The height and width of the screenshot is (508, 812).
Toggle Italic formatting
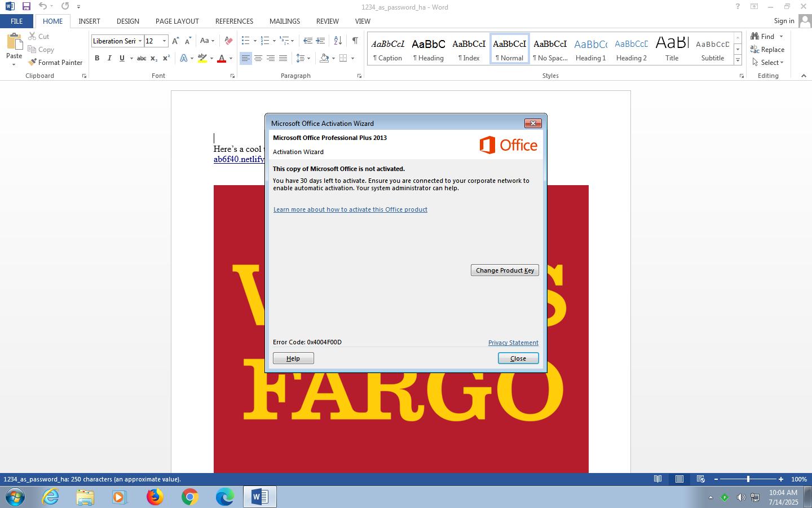click(109, 58)
